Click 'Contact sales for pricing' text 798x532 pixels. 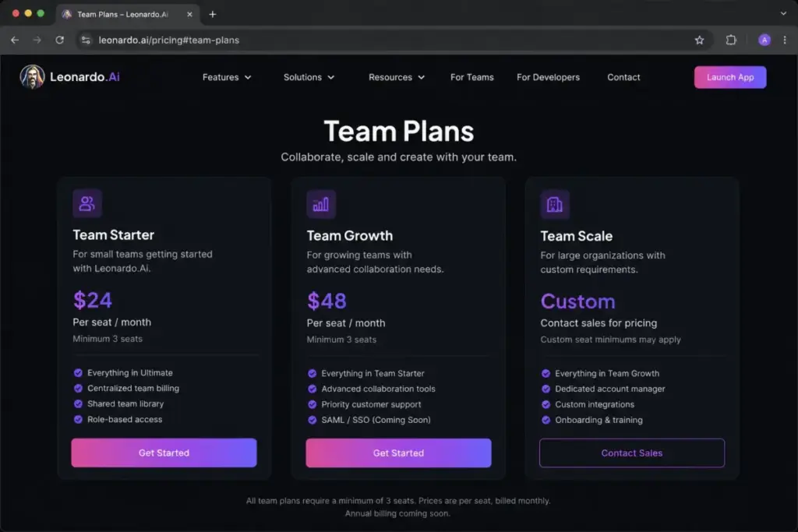tap(598, 323)
